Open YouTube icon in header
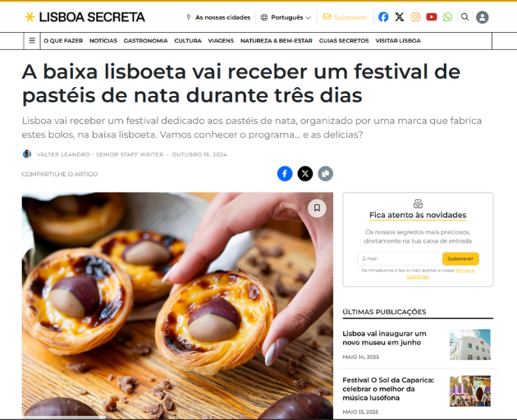 pyautogui.click(x=432, y=17)
